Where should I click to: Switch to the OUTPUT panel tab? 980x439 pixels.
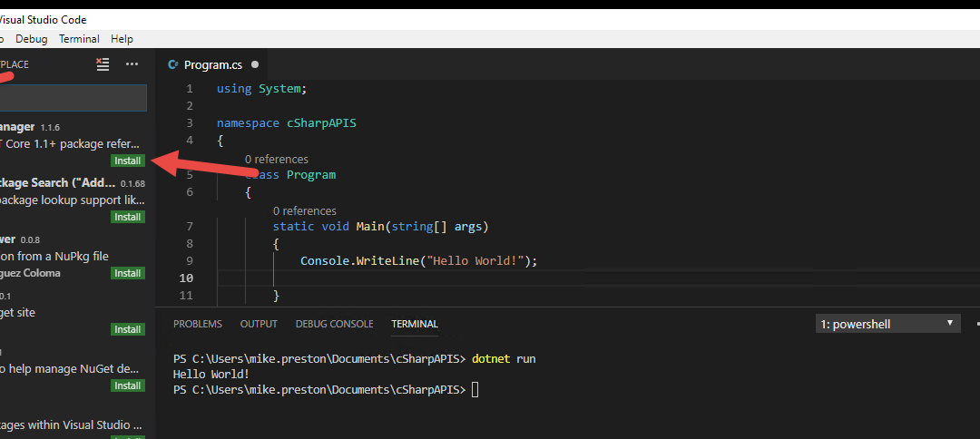tap(259, 324)
